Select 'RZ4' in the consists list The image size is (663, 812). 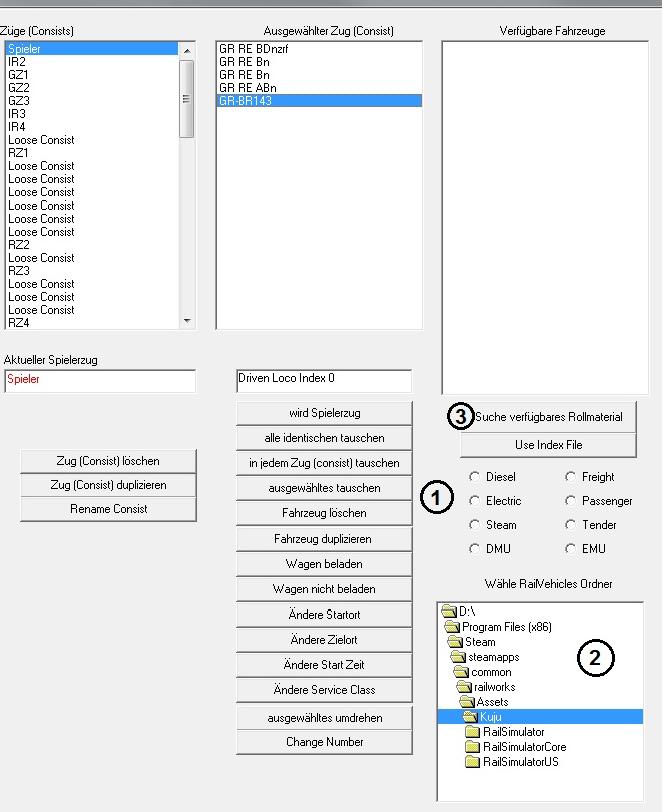click(x=92, y=323)
